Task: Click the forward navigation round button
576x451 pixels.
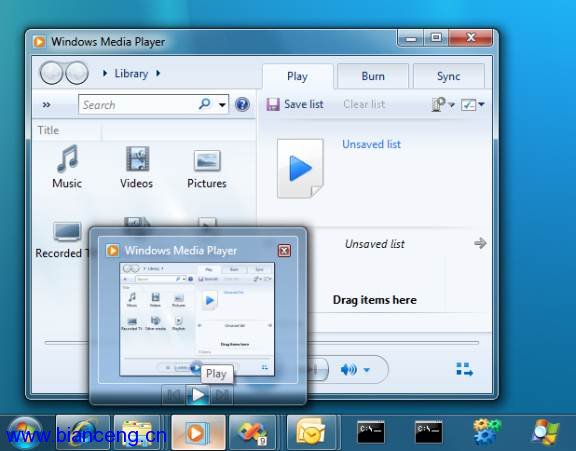Action: point(77,73)
